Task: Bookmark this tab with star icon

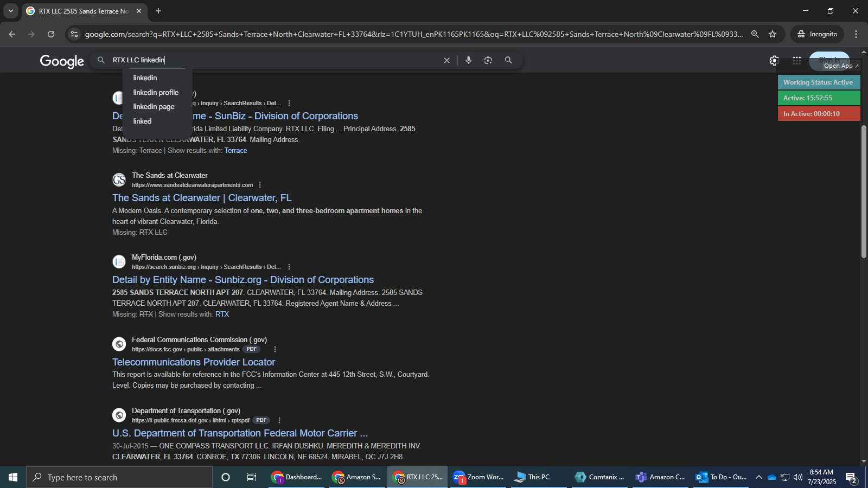Action: coord(773,34)
